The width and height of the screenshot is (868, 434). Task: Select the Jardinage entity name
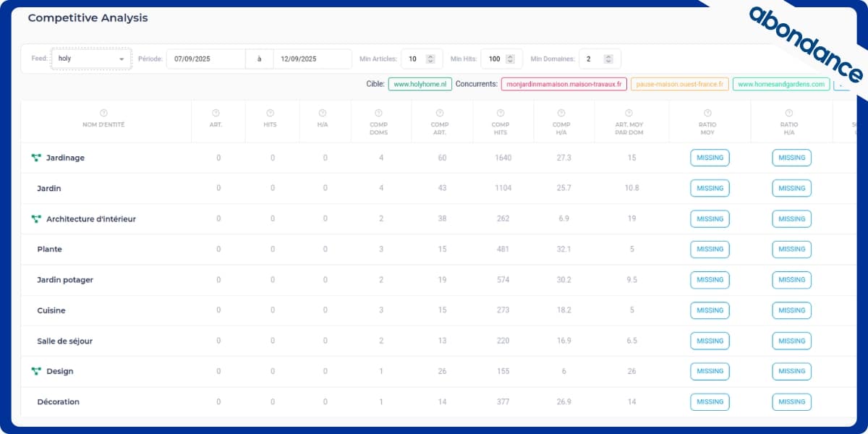65,158
